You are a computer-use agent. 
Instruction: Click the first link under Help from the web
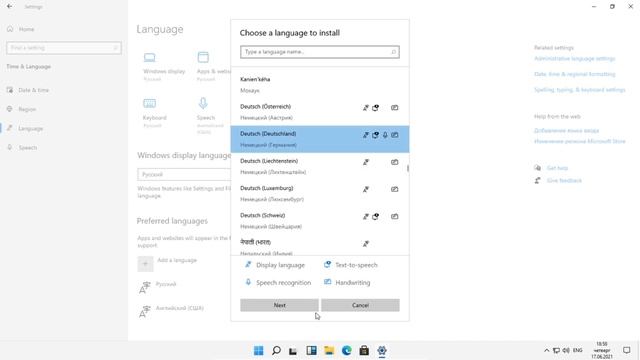(x=567, y=130)
